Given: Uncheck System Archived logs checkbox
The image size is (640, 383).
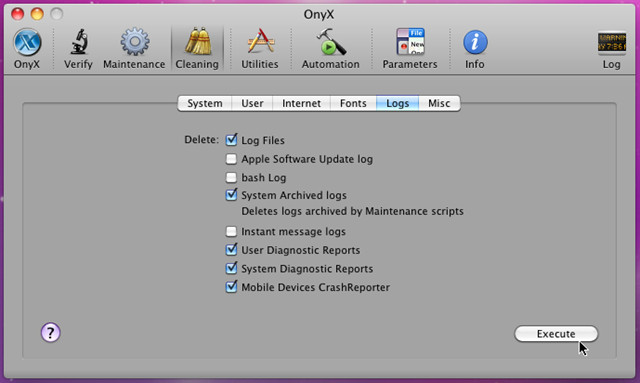Looking at the screenshot, I should coord(231,195).
